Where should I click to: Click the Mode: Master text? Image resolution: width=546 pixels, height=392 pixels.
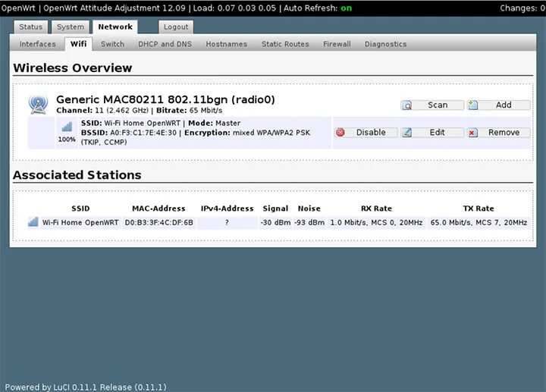(x=215, y=124)
